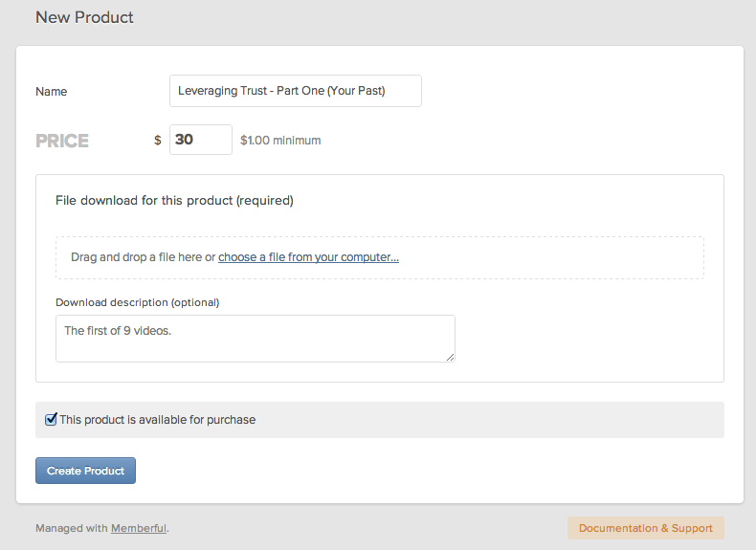Click the "New Product" page heading
This screenshot has width=756, height=550.
pyautogui.click(x=84, y=17)
